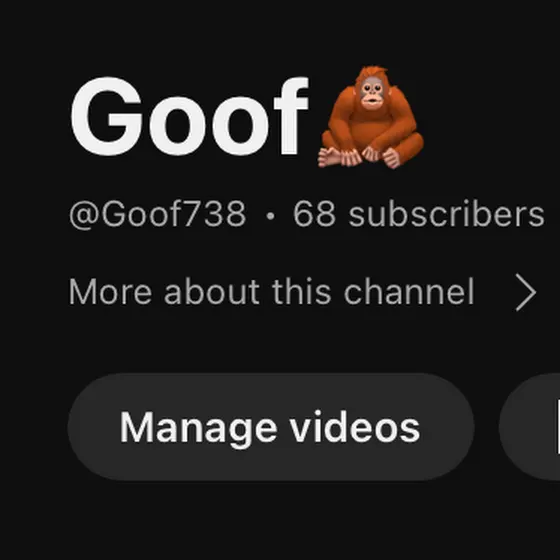Show channel description by clicking 'this channel' words
This screenshot has height=560, width=560.
(x=373, y=292)
